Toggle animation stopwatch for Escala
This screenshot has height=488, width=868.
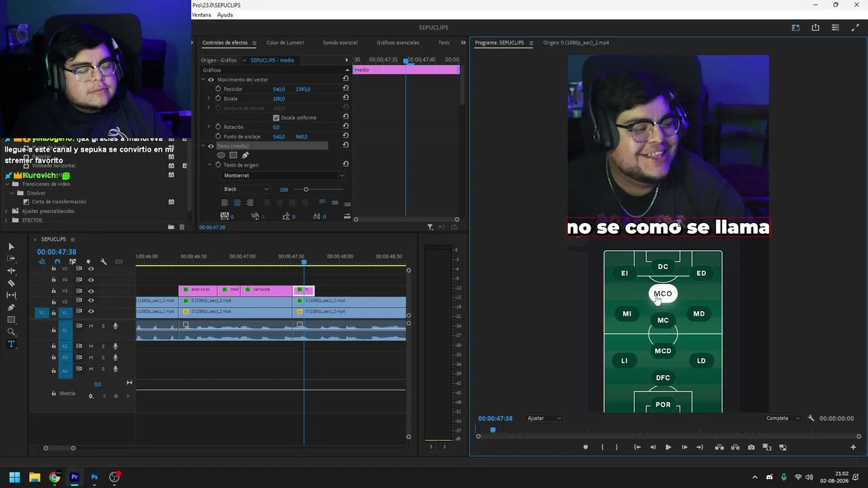(218, 98)
